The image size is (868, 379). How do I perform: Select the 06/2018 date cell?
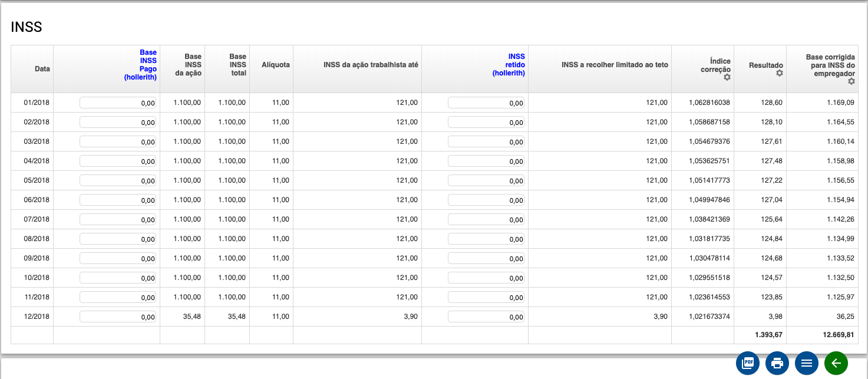pos(37,200)
